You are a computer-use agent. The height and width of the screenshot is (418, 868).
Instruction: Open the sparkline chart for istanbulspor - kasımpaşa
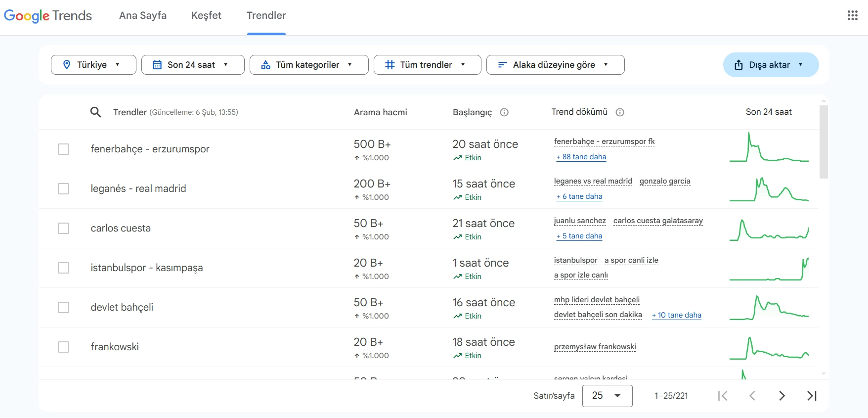[769, 269]
